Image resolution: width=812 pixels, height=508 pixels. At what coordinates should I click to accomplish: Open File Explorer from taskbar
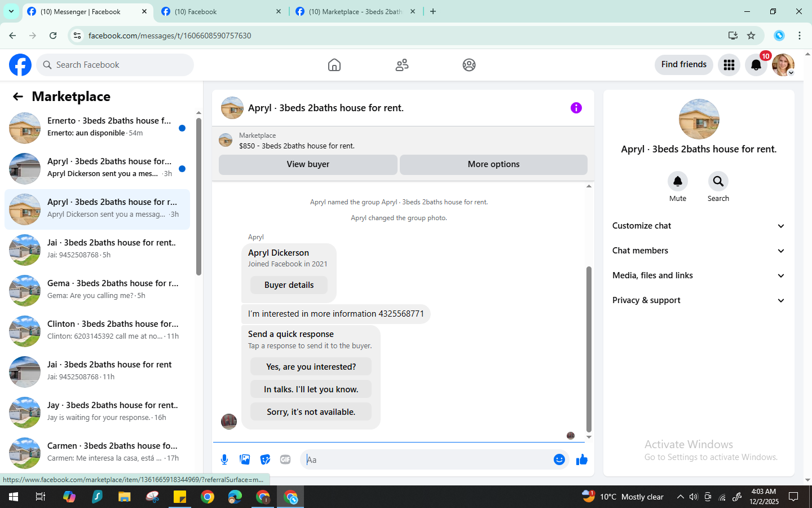tap(125, 497)
